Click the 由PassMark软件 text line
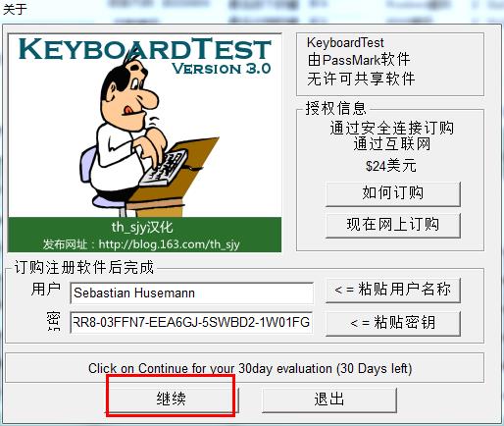This screenshot has height=426, width=504. coord(359,60)
